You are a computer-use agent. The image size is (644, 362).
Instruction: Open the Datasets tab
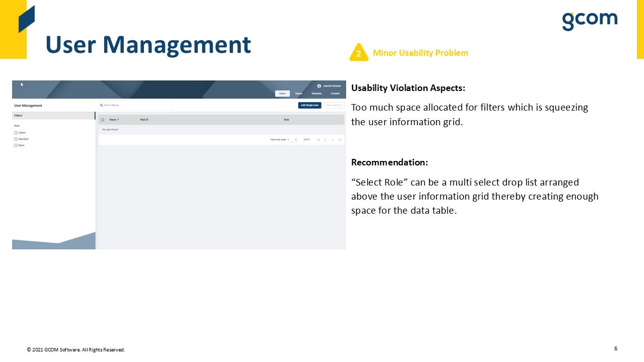pos(316,94)
